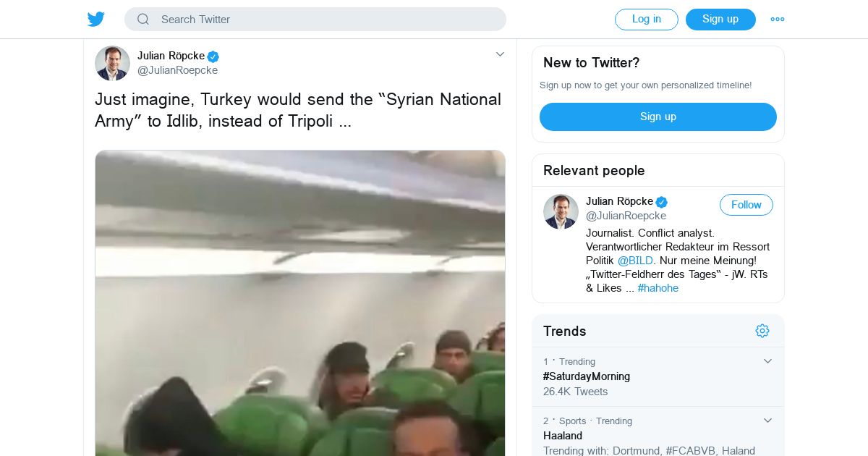The image size is (868, 456).
Task: Click the search magnifier icon
Action: (x=143, y=20)
